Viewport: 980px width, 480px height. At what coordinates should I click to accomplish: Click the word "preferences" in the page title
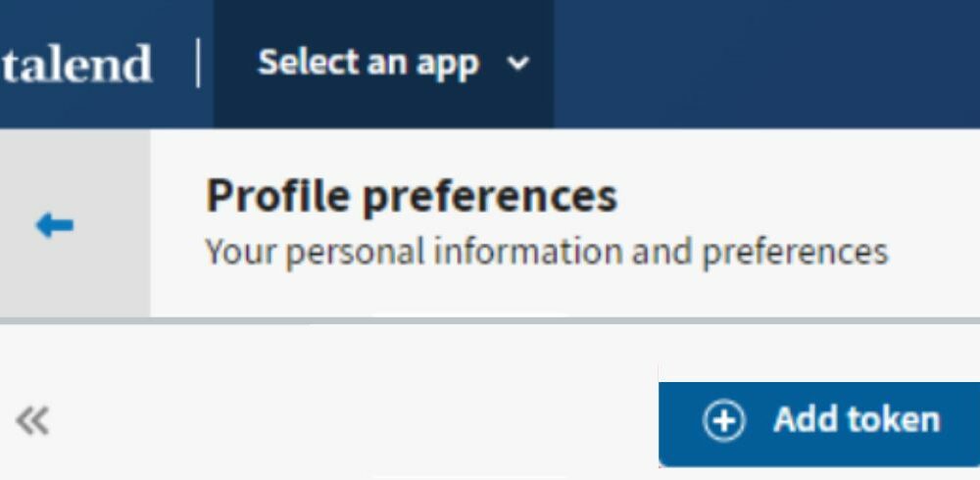click(490, 197)
